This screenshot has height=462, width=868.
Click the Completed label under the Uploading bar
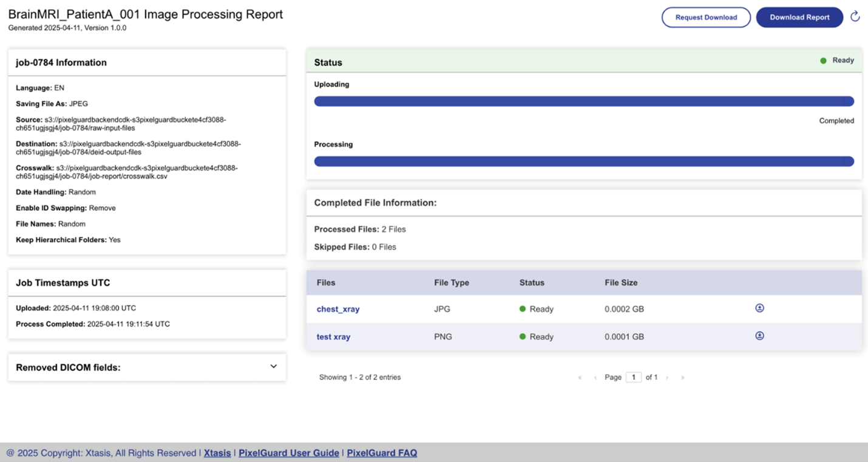tap(836, 121)
